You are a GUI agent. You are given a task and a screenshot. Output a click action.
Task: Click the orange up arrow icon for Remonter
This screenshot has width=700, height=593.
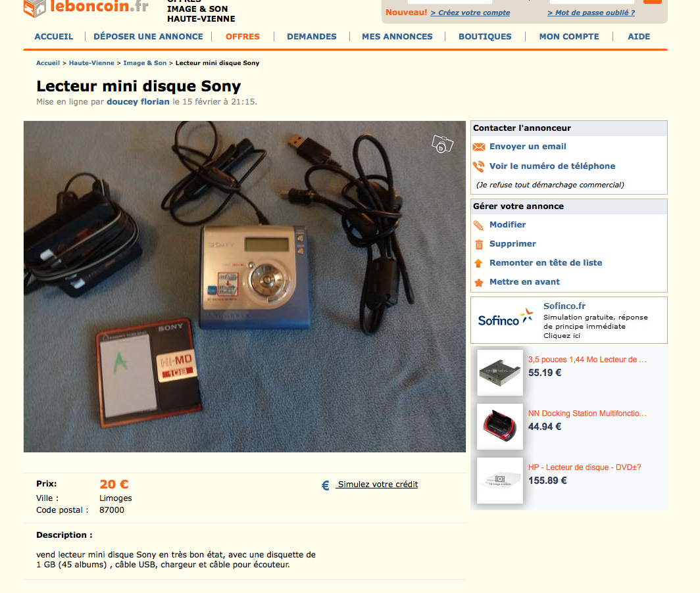478,263
